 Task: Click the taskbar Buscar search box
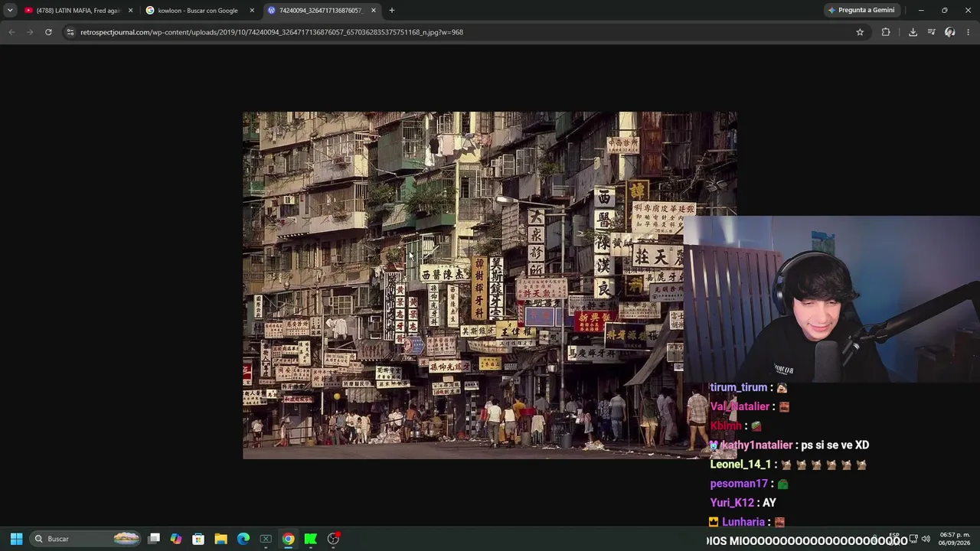(86, 539)
